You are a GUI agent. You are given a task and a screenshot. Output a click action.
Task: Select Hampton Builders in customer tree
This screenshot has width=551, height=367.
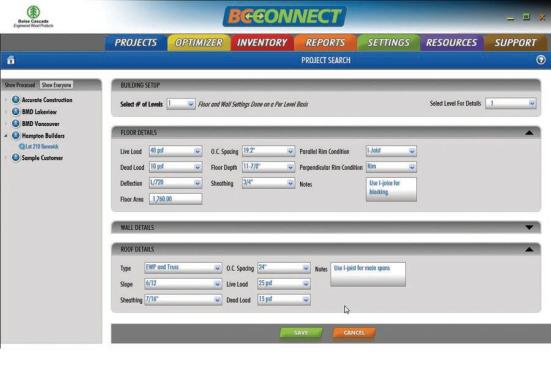(x=43, y=136)
